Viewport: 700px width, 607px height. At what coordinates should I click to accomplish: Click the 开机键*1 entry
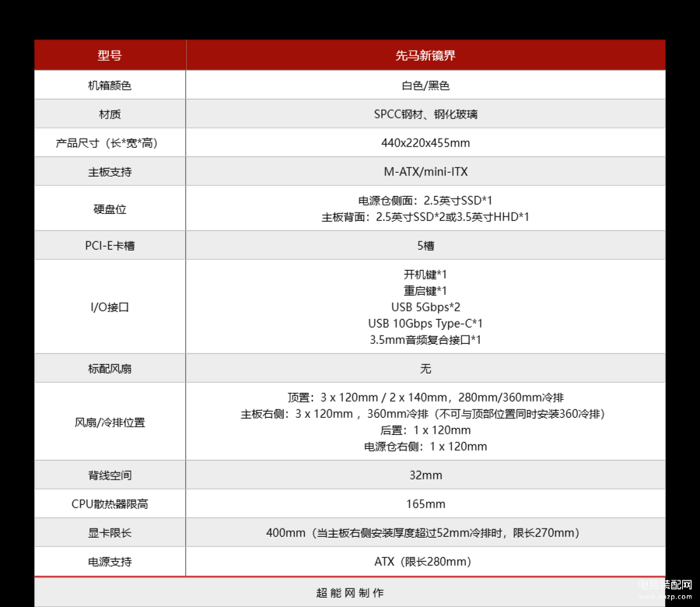(x=425, y=274)
